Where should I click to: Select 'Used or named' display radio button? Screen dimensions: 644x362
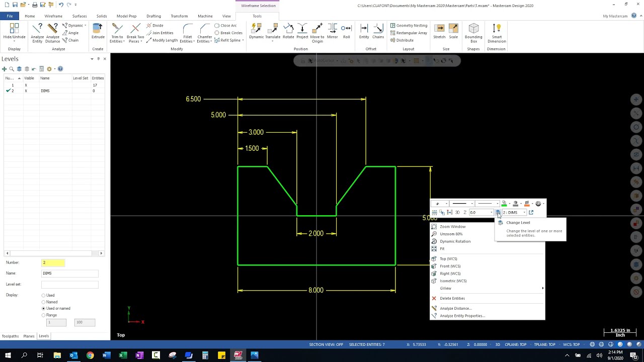pyautogui.click(x=44, y=308)
